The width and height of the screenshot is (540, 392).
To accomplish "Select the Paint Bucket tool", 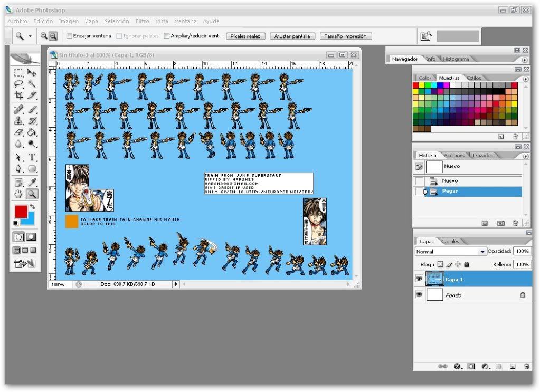I will click(32, 132).
